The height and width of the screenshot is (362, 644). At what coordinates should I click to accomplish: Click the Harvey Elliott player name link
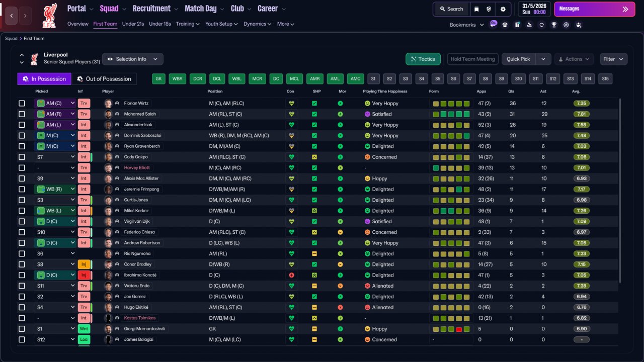coord(137,168)
